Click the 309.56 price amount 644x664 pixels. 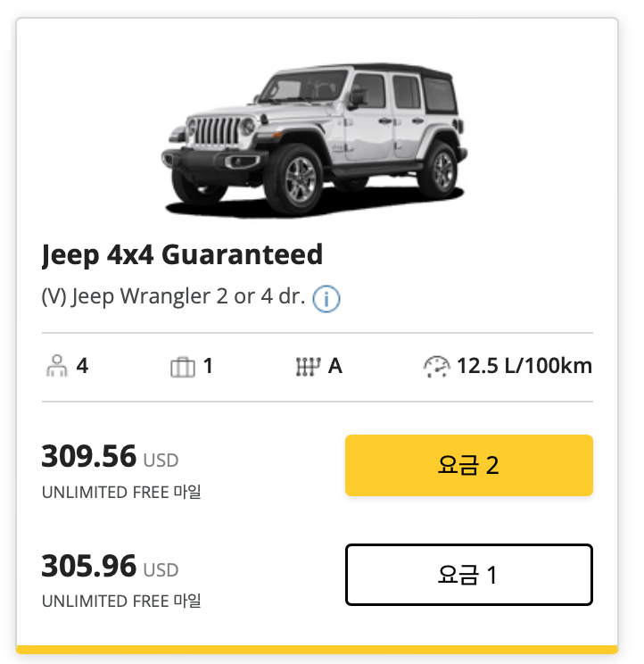(89, 457)
